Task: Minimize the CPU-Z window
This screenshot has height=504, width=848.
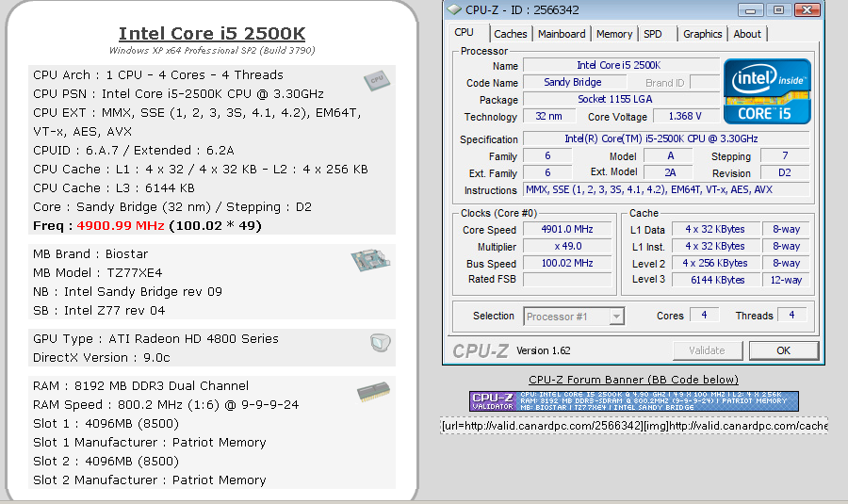Action: click(750, 9)
